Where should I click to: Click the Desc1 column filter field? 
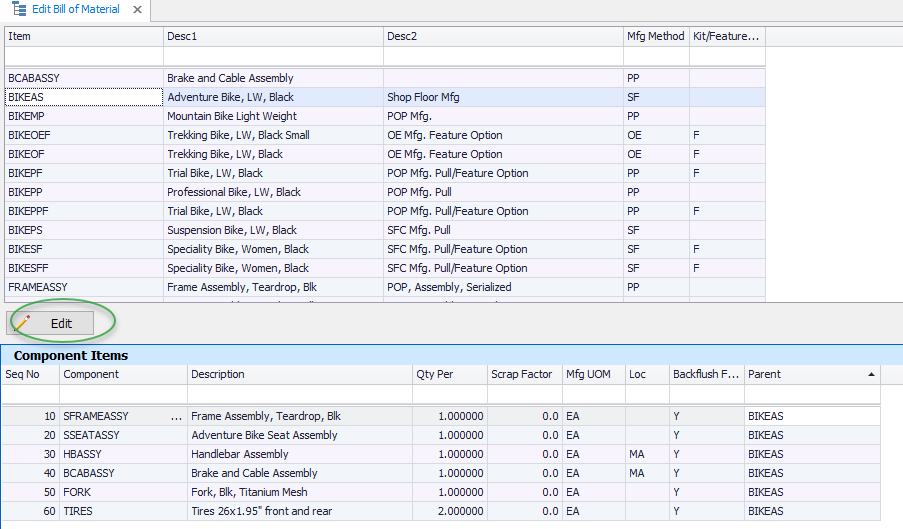click(x=274, y=56)
